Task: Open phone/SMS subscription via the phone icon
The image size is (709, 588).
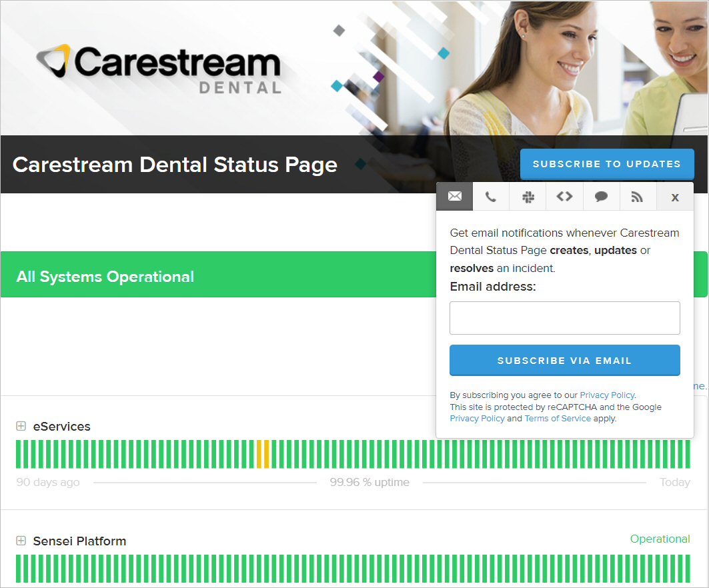Action: tap(491, 196)
